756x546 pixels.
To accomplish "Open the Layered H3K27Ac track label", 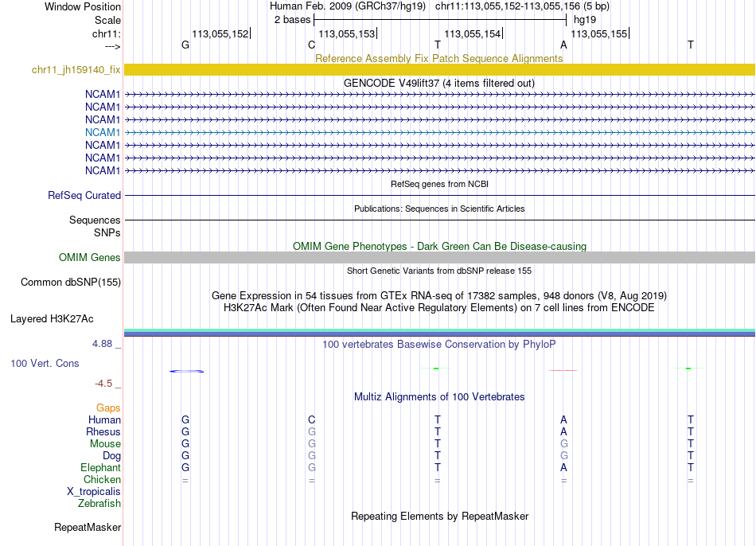I will pyautogui.click(x=52, y=319).
